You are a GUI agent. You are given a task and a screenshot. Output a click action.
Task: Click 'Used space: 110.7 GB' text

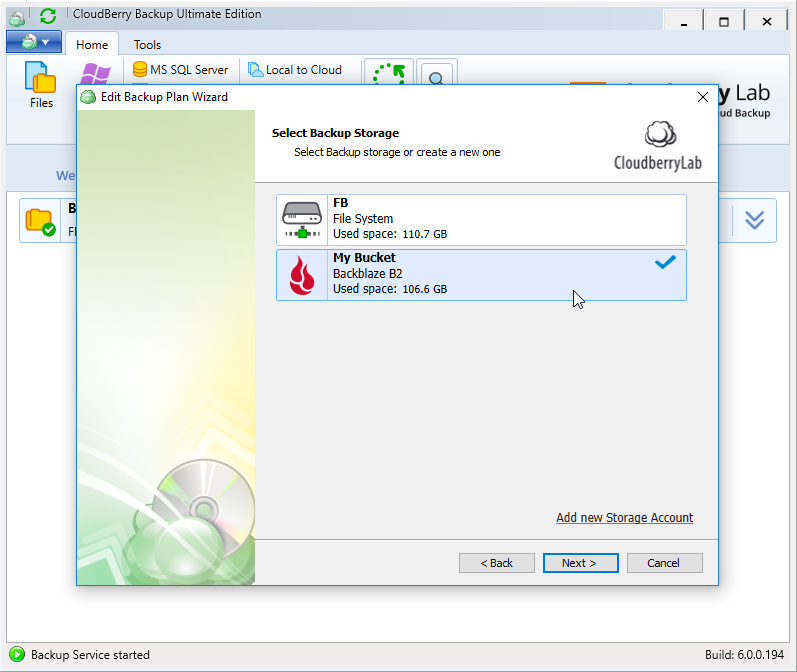(x=390, y=234)
